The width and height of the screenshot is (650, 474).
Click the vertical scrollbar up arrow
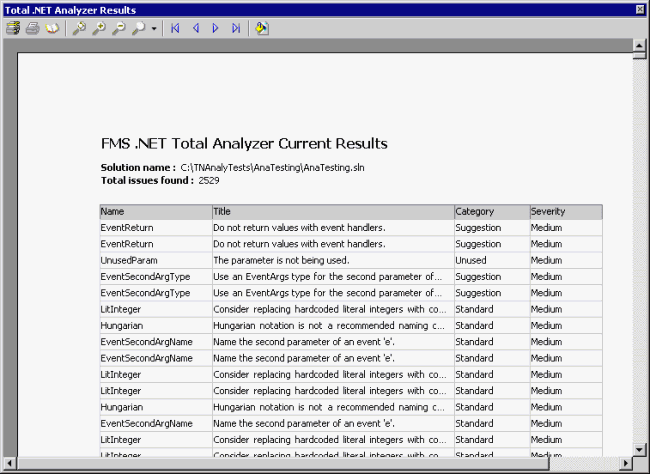tap(639, 45)
